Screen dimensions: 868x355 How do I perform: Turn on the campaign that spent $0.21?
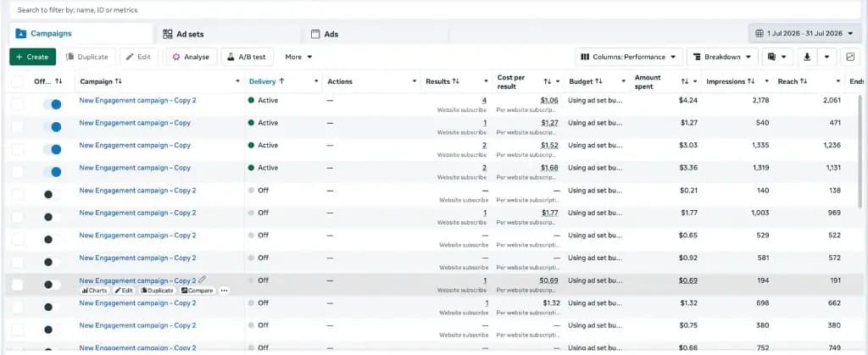[52, 194]
